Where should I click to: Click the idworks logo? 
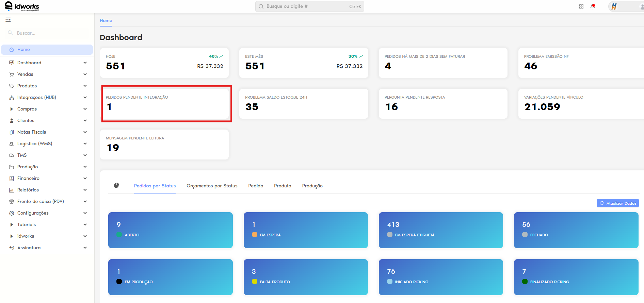tap(22, 6)
